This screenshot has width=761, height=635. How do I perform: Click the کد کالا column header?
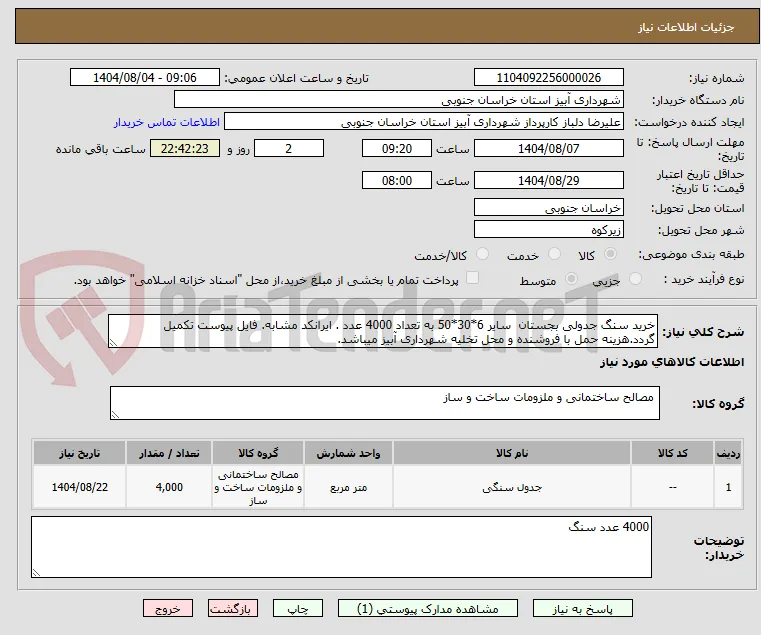pos(672,453)
